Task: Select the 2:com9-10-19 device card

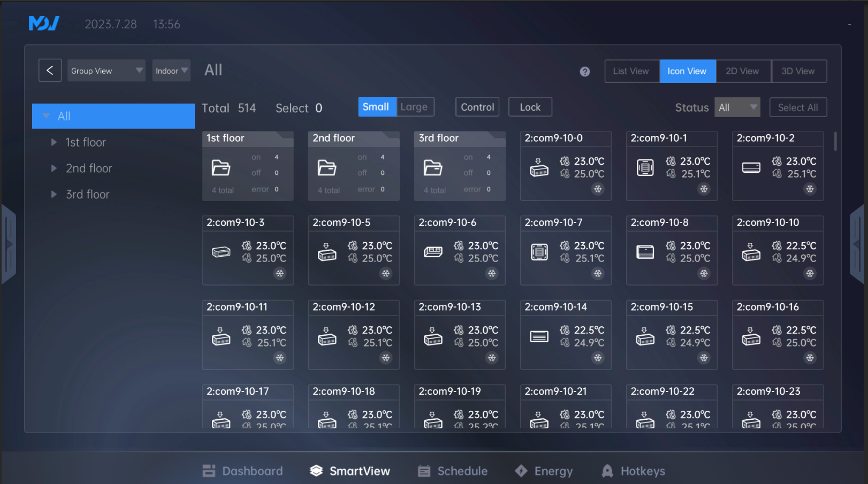Action: pos(460,406)
